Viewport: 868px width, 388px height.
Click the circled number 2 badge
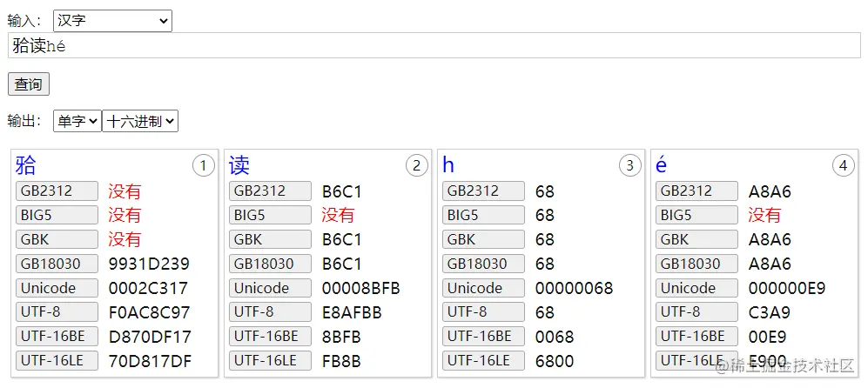(x=416, y=165)
